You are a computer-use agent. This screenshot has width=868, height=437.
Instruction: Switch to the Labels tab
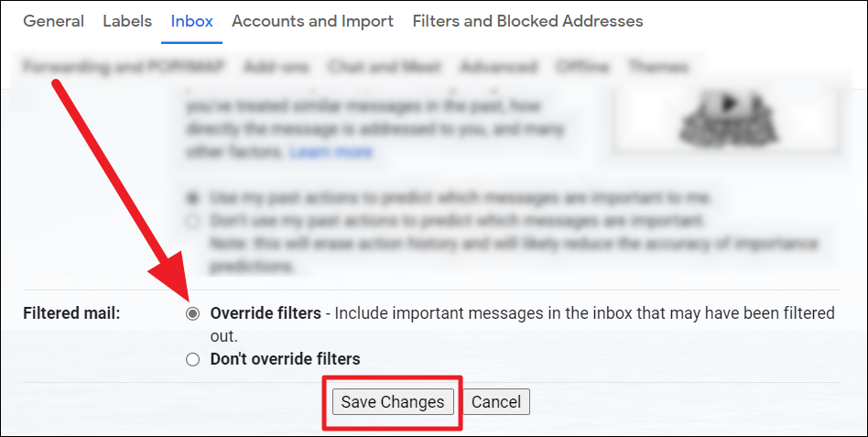coord(127,21)
